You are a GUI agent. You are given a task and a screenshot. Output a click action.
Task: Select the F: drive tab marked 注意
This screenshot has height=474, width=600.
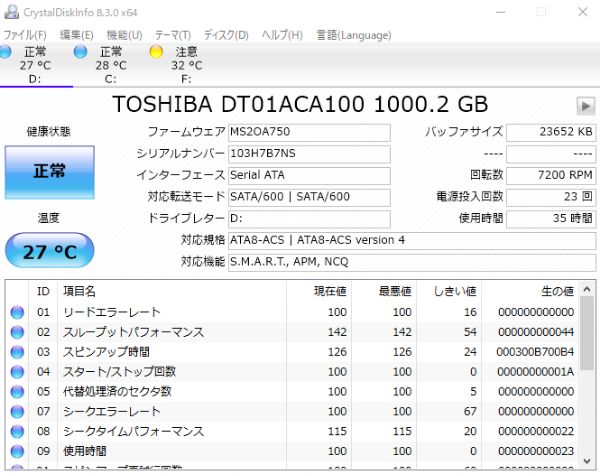[x=187, y=65]
